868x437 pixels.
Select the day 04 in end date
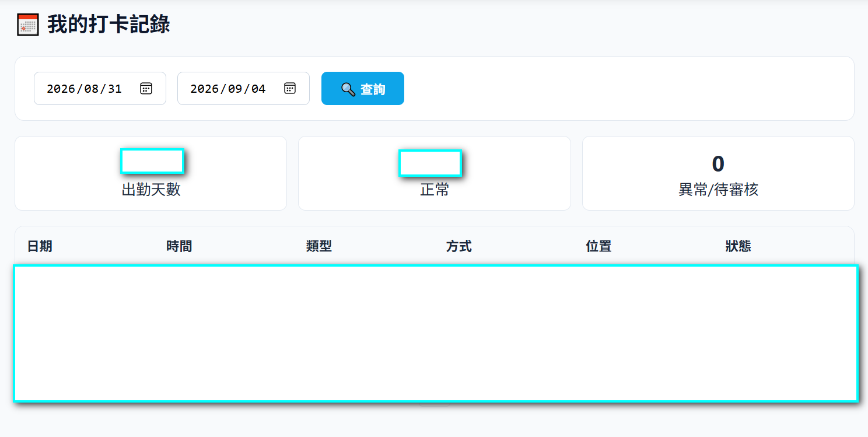pyautogui.click(x=258, y=89)
